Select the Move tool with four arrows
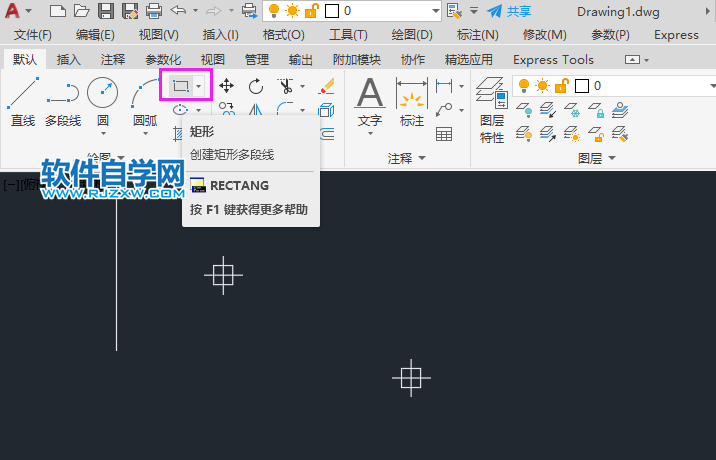716x460 pixels. coord(226,85)
